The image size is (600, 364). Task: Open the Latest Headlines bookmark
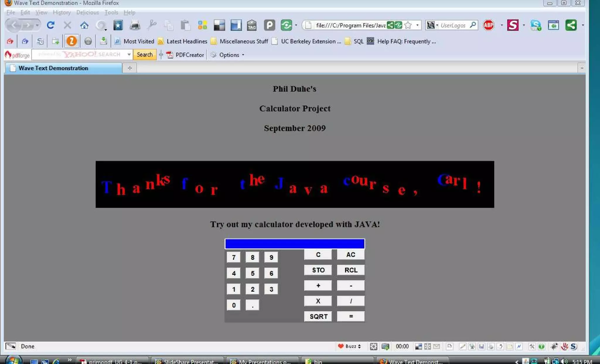point(183,41)
